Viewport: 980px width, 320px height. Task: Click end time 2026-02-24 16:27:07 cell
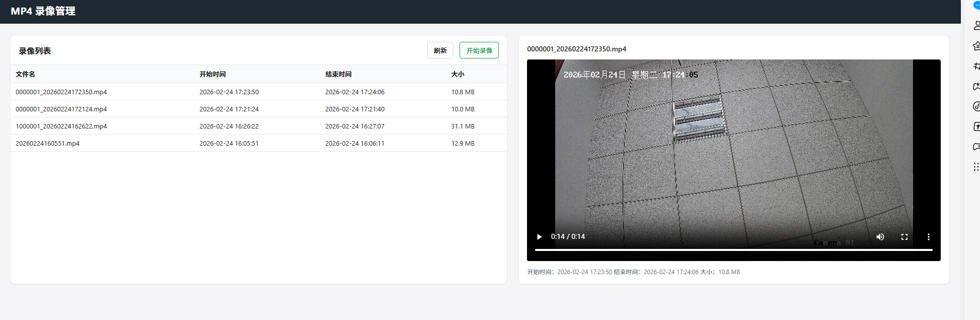point(355,126)
